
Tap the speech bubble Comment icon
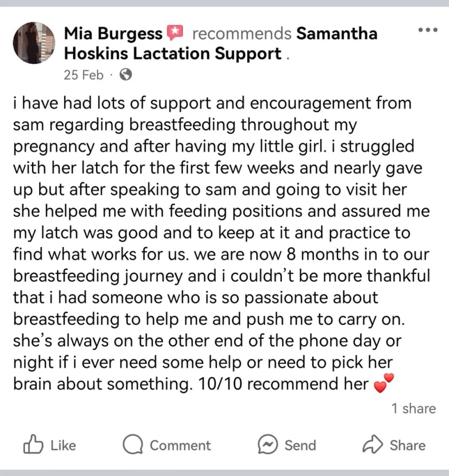[133, 445]
